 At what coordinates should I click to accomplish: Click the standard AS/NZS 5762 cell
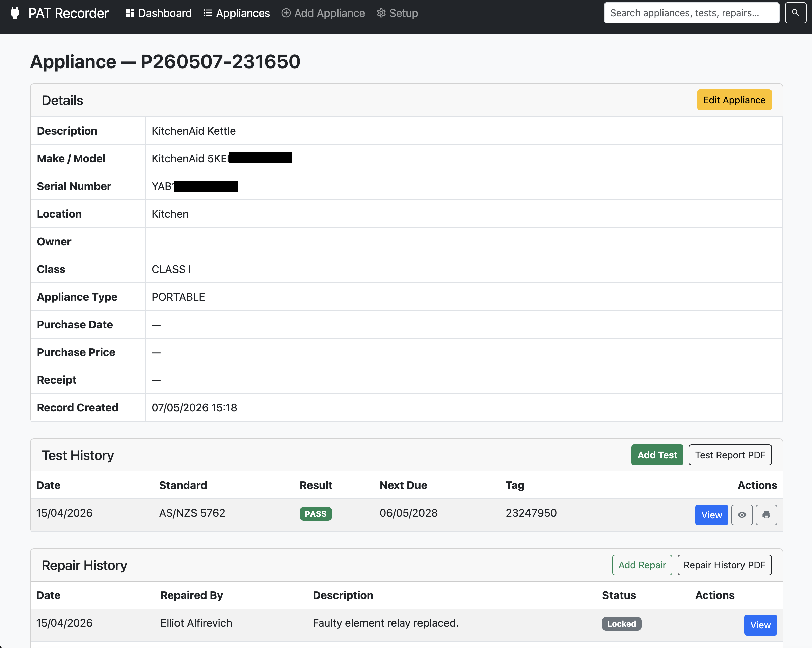pyautogui.click(x=192, y=513)
